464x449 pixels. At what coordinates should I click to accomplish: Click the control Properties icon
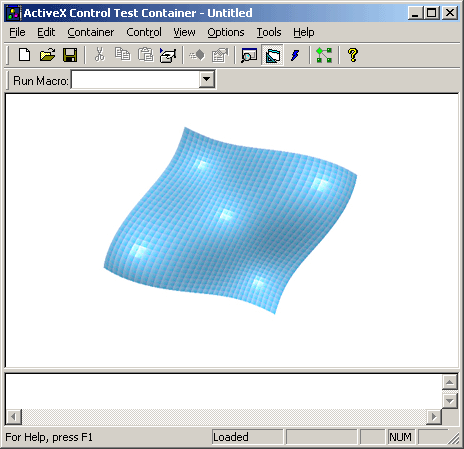(220, 55)
